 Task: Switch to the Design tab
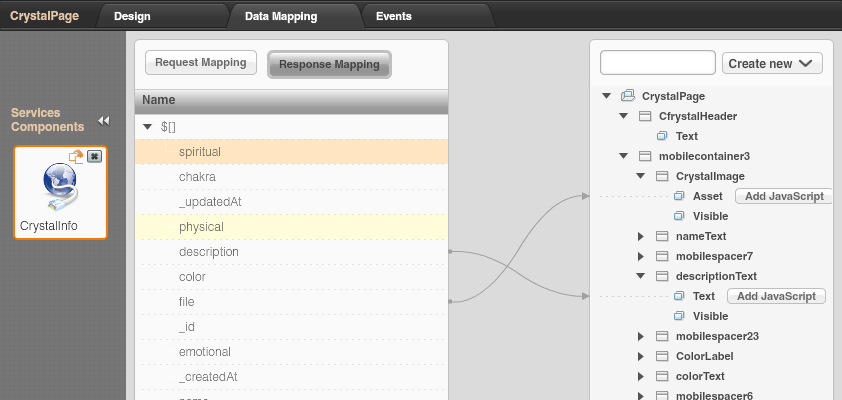pos(131,16)
